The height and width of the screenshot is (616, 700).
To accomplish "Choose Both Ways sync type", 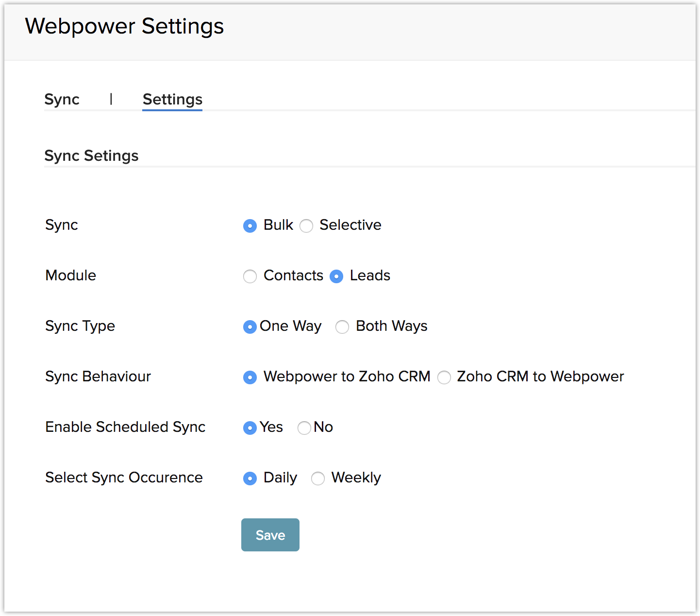I will click(x=342, y=327).
